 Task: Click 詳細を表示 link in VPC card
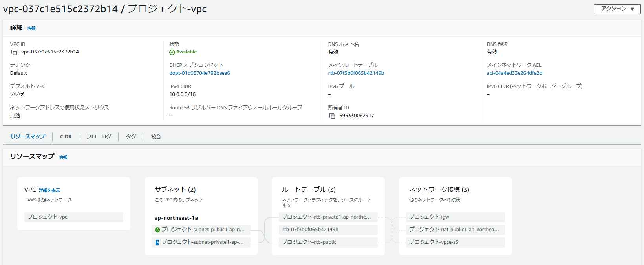(49, 190)
